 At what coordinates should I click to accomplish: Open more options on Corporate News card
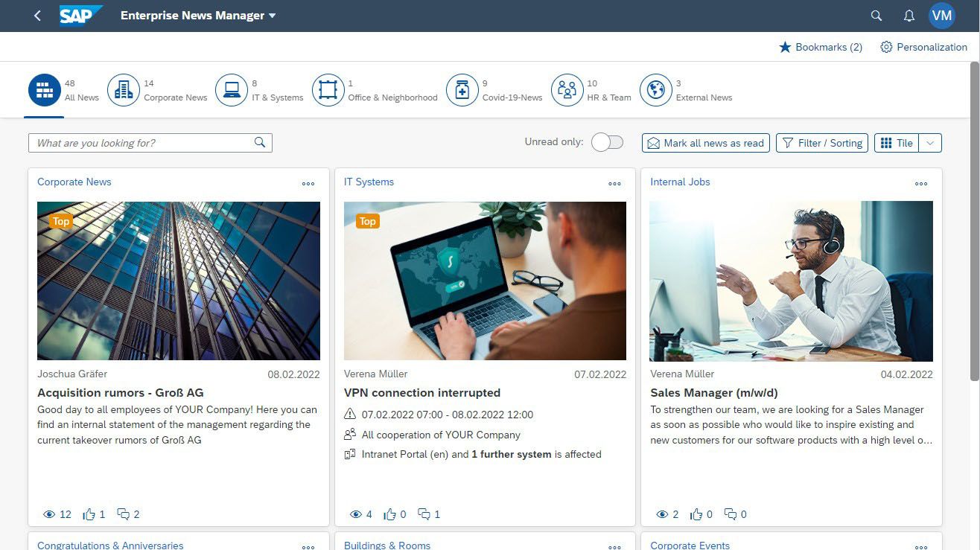(x=308, y=184)
